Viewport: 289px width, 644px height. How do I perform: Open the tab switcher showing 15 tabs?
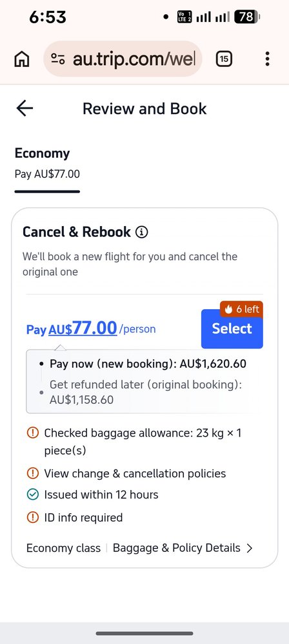click(x=224, y=59)
